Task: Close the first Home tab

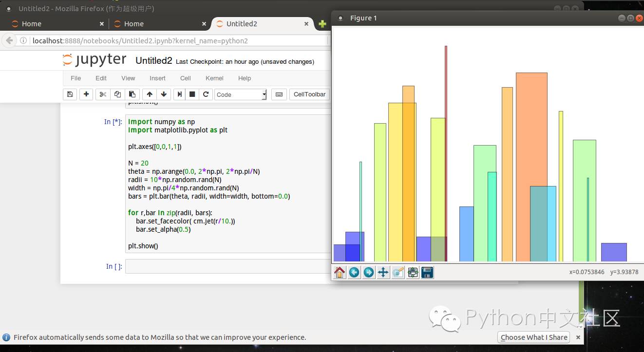Action: [x=101, y=24]
